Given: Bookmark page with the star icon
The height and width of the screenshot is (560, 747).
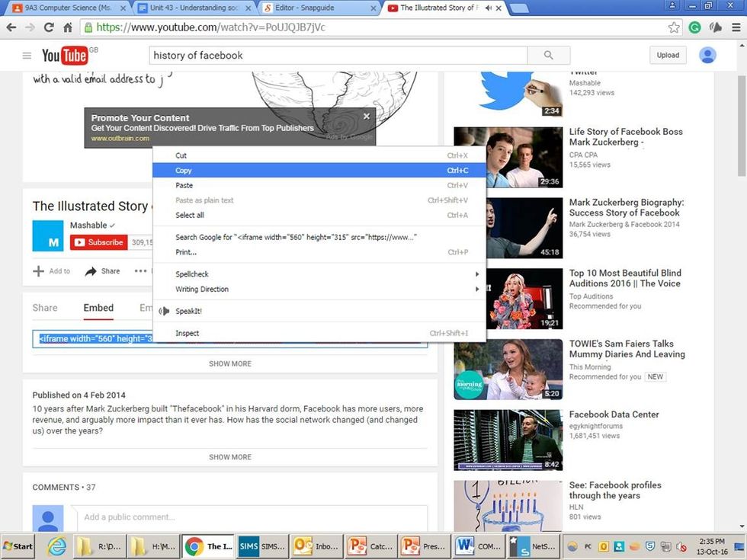Looking at the screenshot, I should pyautogui.click(x=674, y=27).
